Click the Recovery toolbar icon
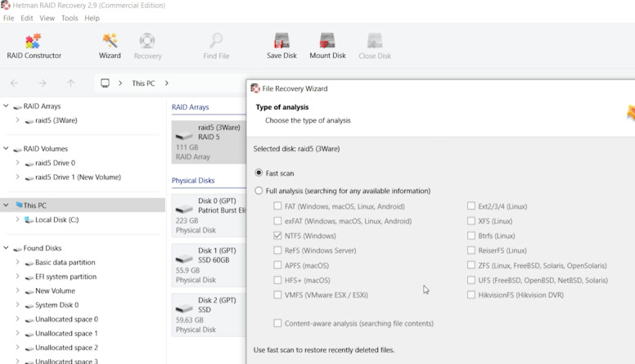The height and width of the screenshot is (364, 635). (147, 47)
